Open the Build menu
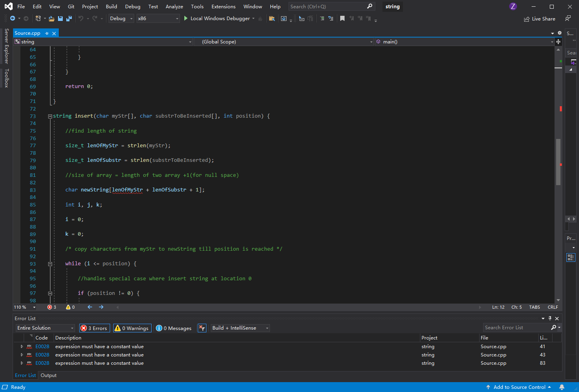Image resolution: width=579 pixels, height=392 pixels. [111, 7]
